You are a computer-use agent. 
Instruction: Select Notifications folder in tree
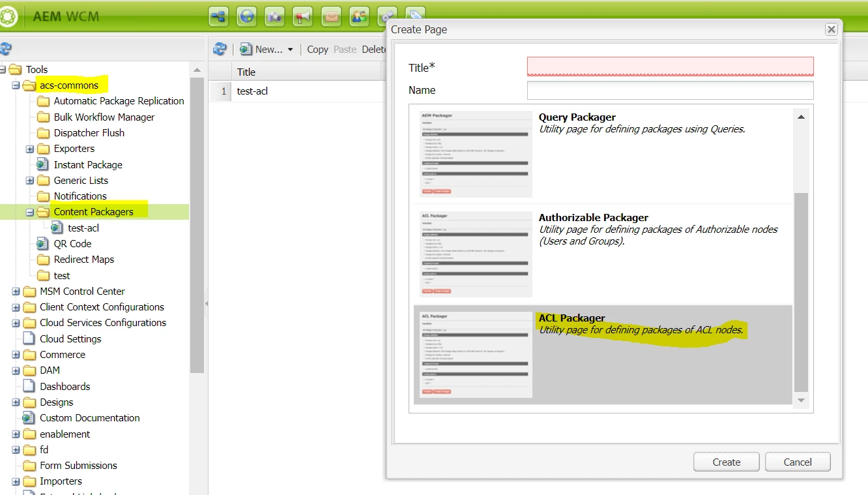[x=80, y=196]
